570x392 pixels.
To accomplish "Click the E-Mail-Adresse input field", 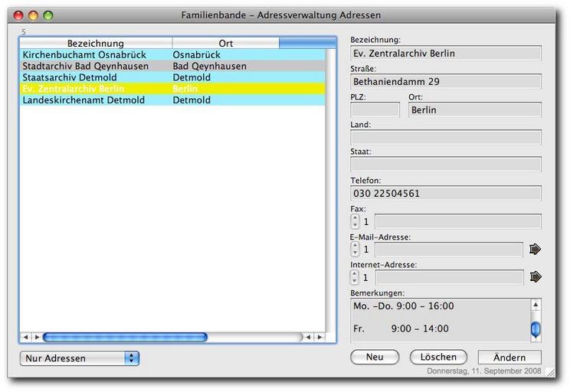I will coord(449,250).
